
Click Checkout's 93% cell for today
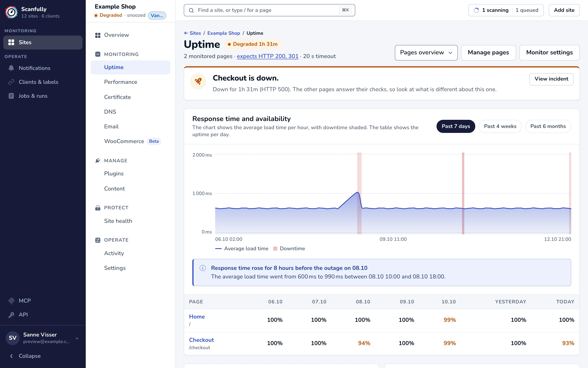point(568,343)
